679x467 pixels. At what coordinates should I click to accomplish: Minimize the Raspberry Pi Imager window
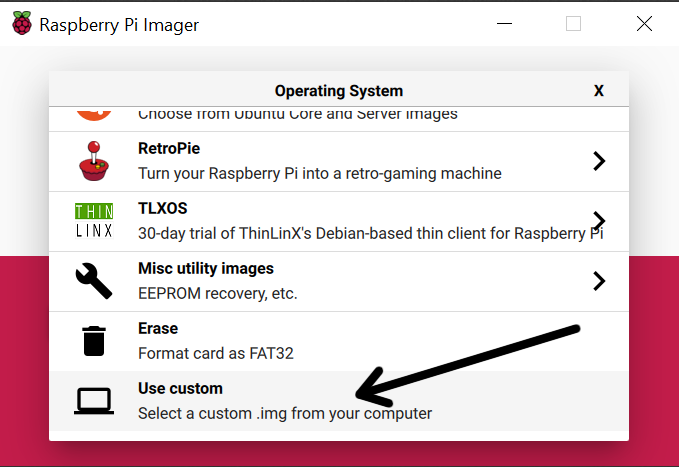tap(504, 23)
